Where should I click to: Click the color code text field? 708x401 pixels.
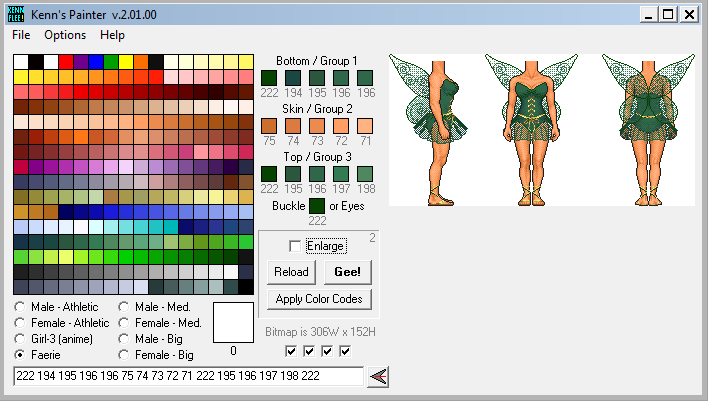[x=189, y=376]
